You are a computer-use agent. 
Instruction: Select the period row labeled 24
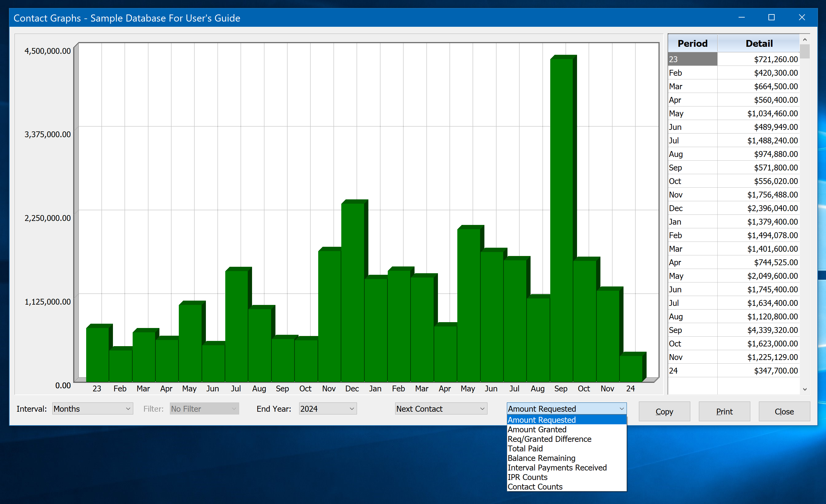pos(692,371)
